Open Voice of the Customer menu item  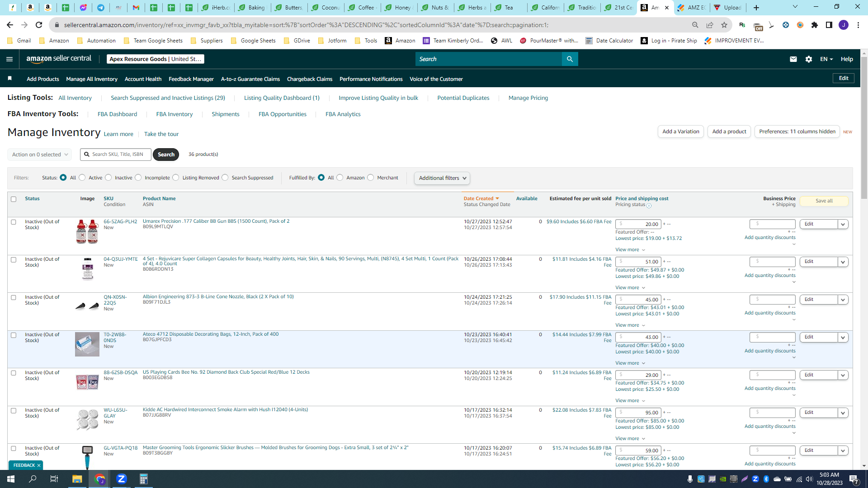436,79
